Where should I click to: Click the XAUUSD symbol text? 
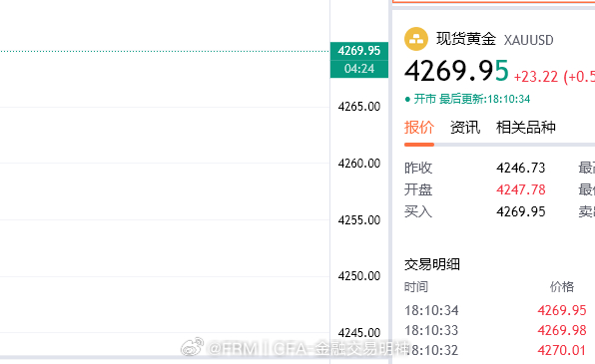(528, 40)
